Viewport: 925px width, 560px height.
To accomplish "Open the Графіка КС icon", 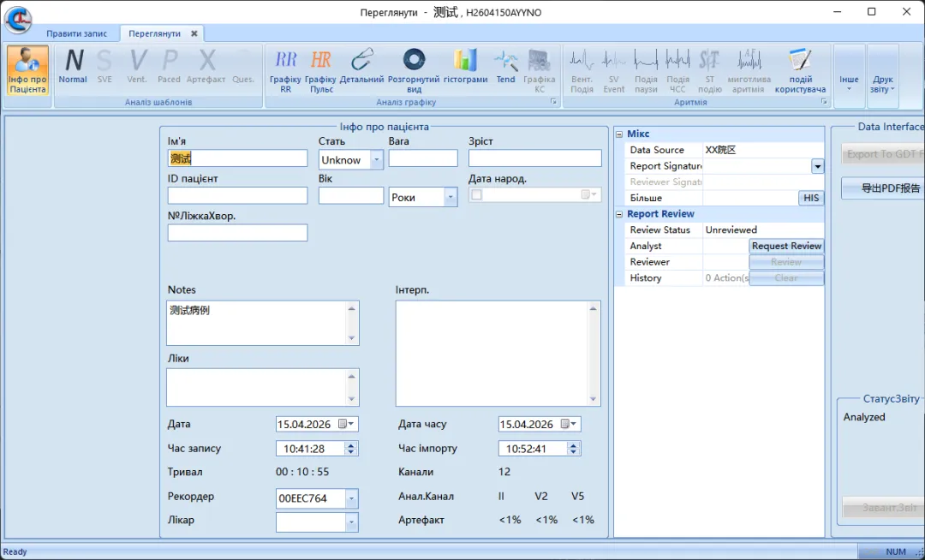I will click(540, 70).
